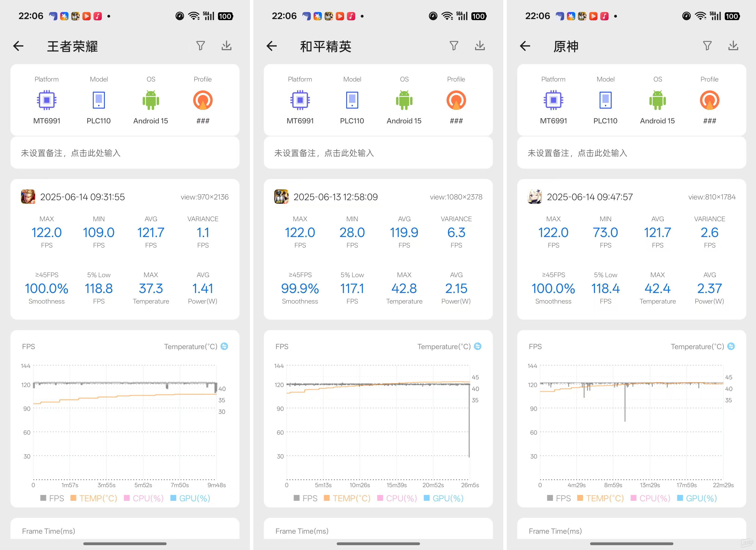Select the 118.8 5% Low FPS in 王者荣耀
This screenshot has width=756, height=550.
99,288
